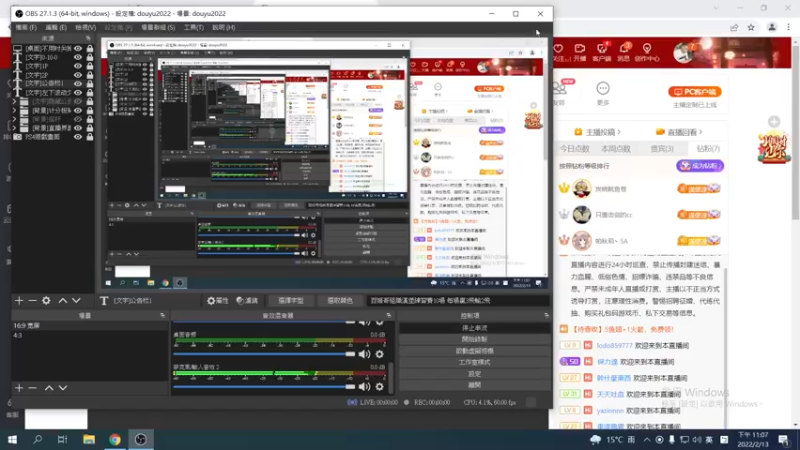Open the 編輯 (E) menu
Viewport: 800px width, 450px height.
click(56, 28)
